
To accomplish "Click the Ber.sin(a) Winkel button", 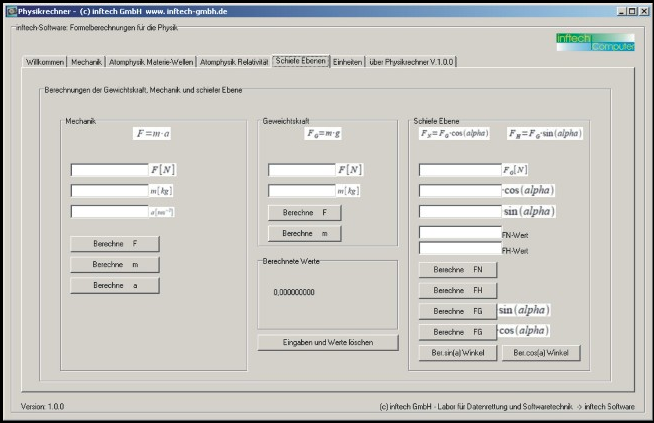I will tap(457, 352).
